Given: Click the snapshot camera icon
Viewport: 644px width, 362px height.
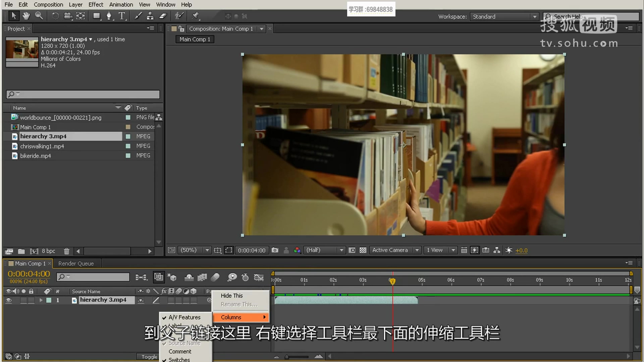Looking at the screenshot, I should pos(275,250).
